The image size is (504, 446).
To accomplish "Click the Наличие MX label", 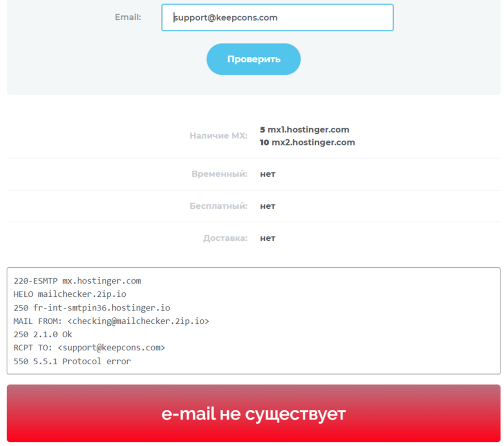I will (x=218, y=136).
